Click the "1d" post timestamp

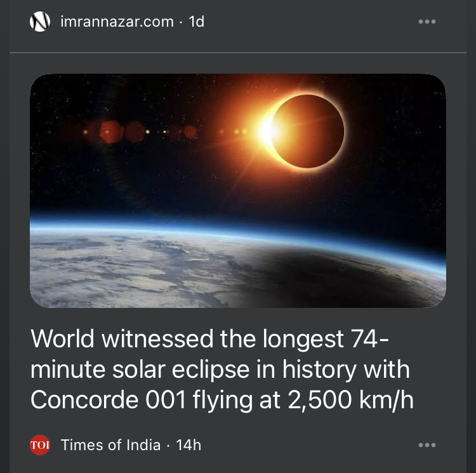point(197,22)
